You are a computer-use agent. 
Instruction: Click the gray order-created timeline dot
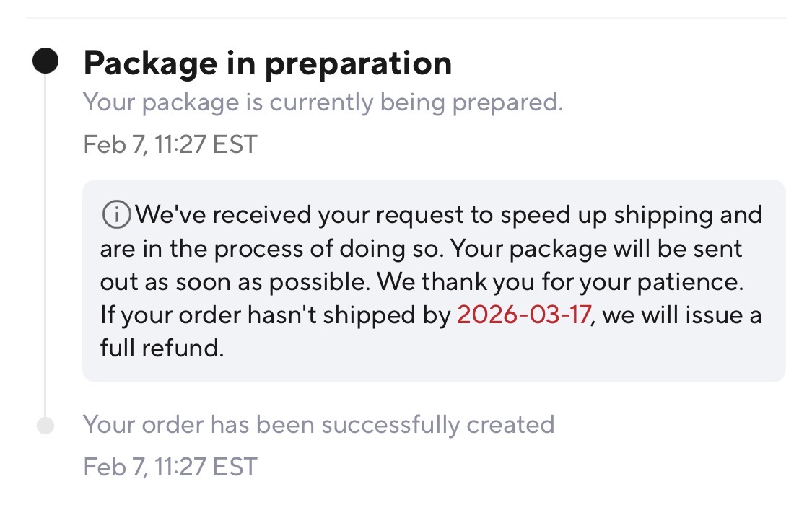45,426
